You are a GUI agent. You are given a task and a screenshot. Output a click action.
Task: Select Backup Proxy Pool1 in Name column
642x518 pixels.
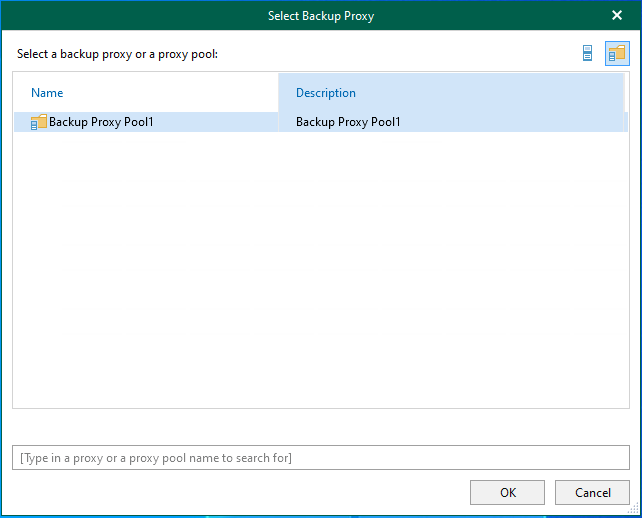[101, 122]
